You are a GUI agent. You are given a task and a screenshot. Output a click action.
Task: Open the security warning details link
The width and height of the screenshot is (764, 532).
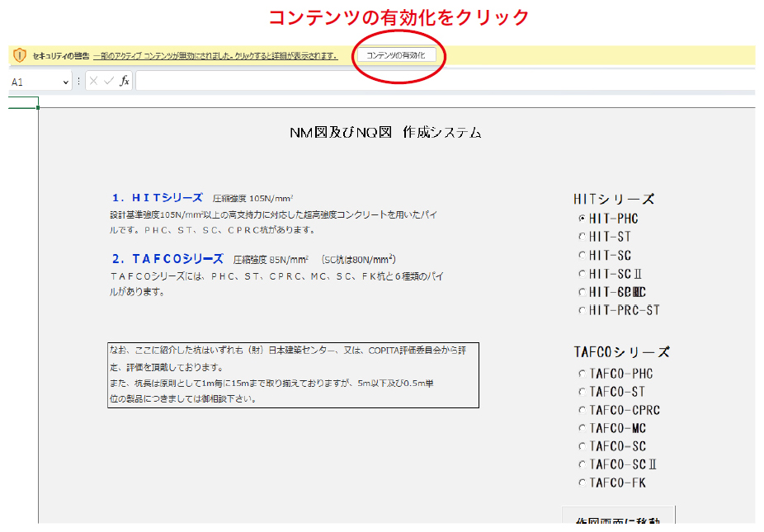[x=215, y=56]
